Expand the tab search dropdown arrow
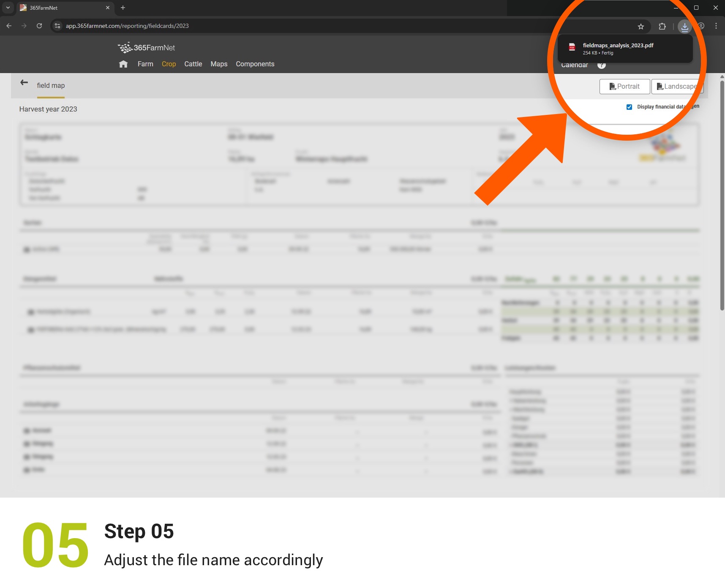Image resolution: width=725 pixels, height=588 pixels. point(8,8)
